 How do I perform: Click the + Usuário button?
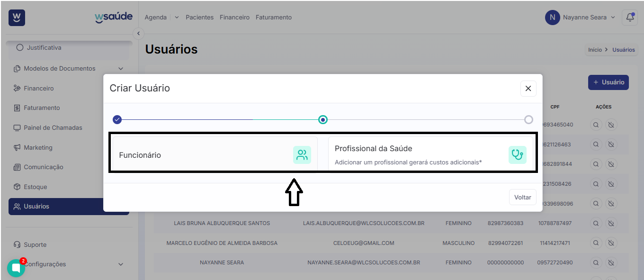[x=608, y=82]
